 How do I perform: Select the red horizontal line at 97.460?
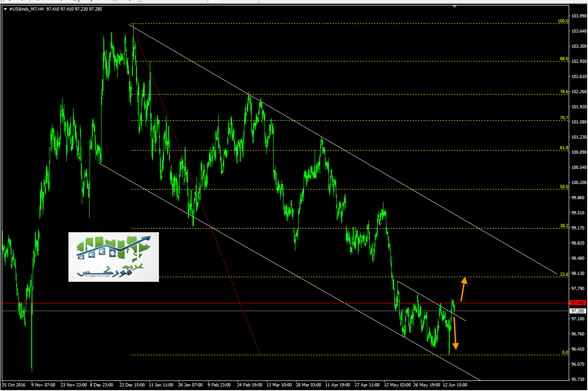tap(285, 303)
